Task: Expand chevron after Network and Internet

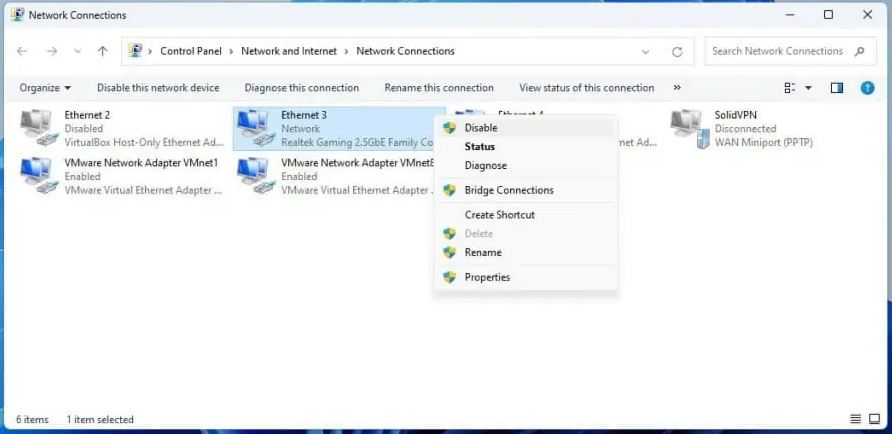Action: (x=346, y=52)
